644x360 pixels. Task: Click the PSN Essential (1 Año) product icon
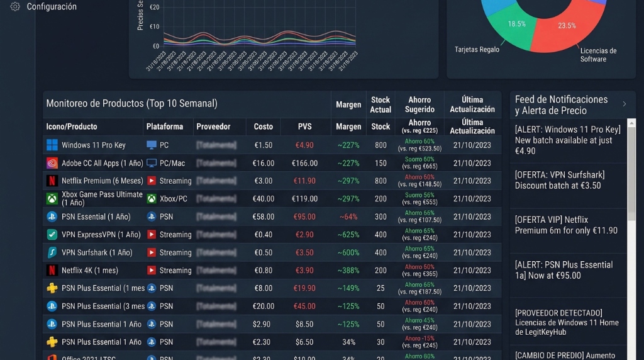(52, 217)
